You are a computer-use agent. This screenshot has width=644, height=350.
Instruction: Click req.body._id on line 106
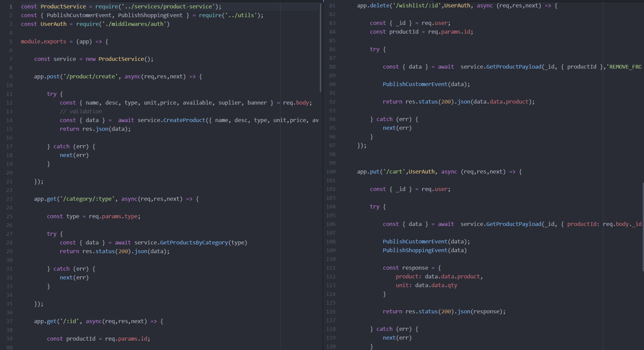(622, 224)
